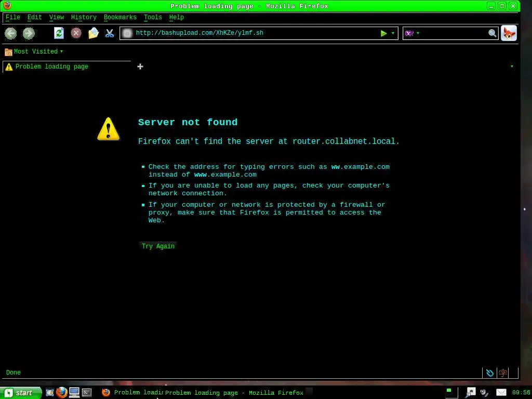Open the list all tabs dropdown
This screenshot has width=532, height=399.
512,66
